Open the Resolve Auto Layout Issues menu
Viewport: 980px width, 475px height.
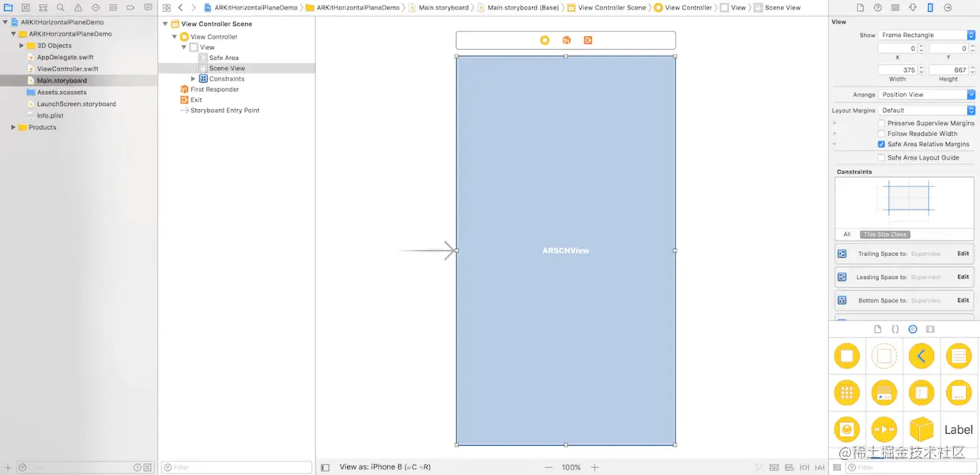tap(819, 468)
